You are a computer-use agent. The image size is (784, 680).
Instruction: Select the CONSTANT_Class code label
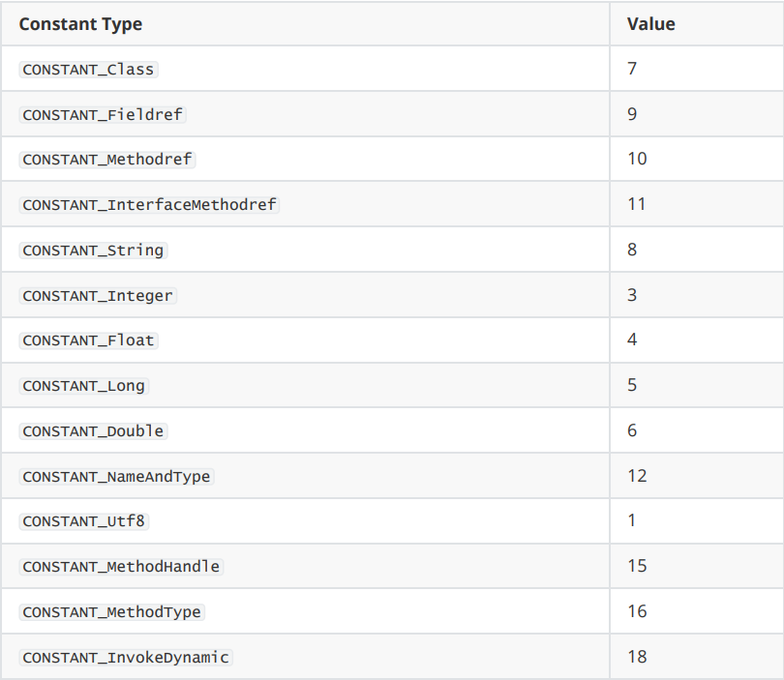[x=88, y=70]
